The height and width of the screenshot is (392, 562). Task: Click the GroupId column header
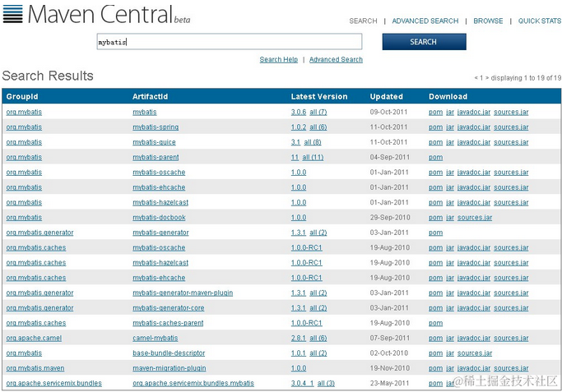coord(22,97)
